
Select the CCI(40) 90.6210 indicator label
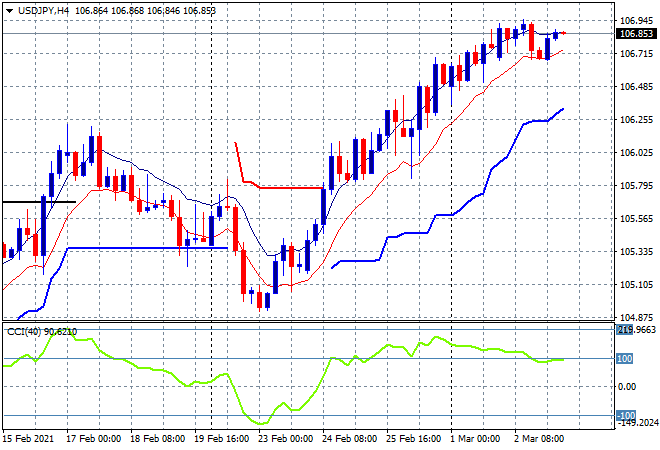[x=42, y=332]
